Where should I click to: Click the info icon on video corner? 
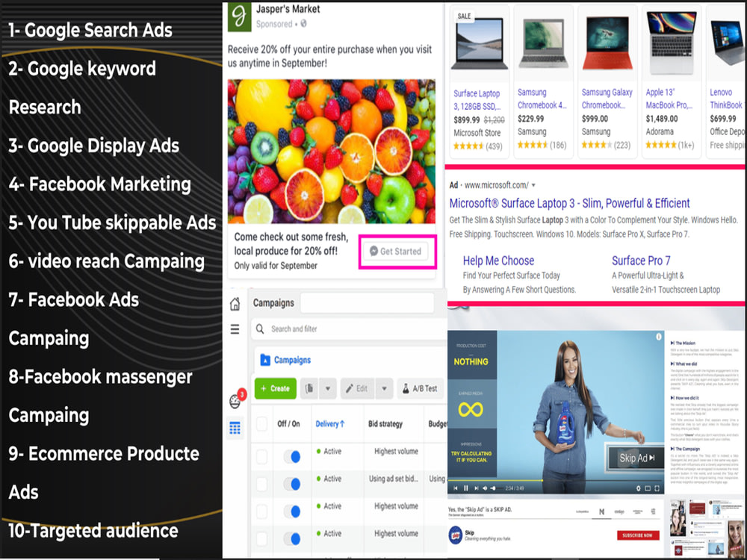(x=658, y=337)
